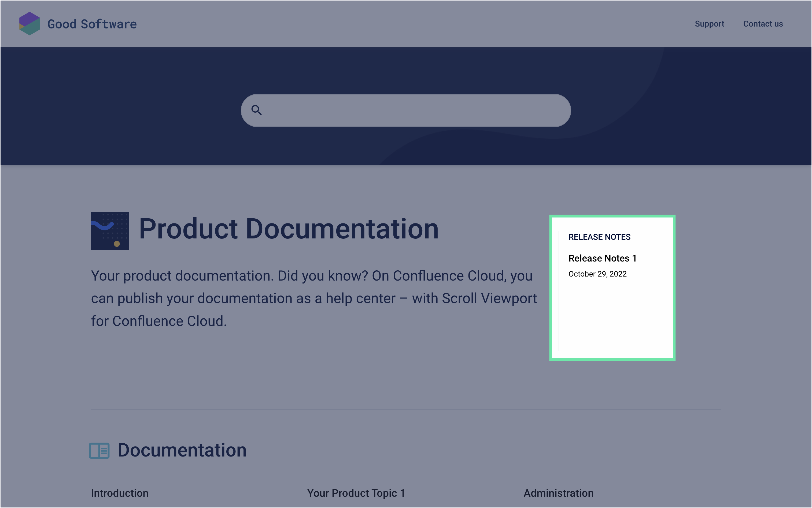Open the Introduction topic link

pyautogui.click(x=120, y=493)
